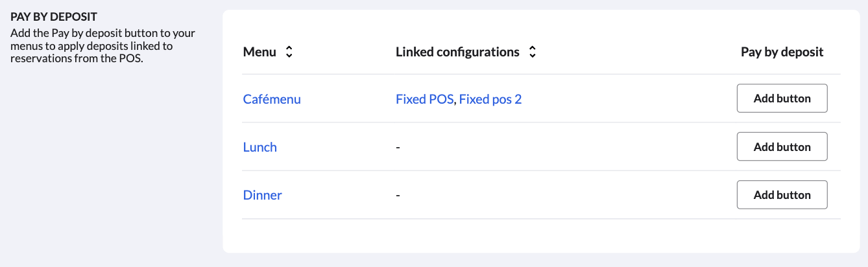Click down arrow beside Linked configurations header

pos(532,56)
